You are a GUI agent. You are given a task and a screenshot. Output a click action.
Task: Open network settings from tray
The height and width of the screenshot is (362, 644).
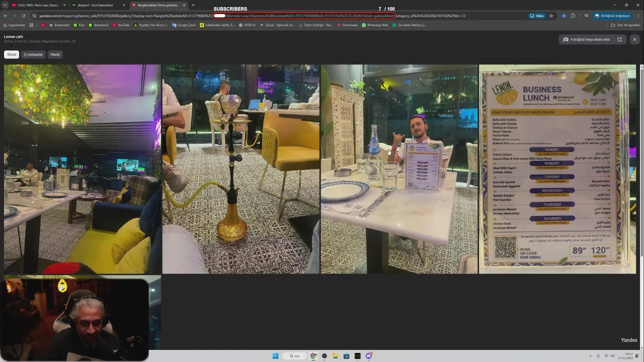click(x=606, y=356)
